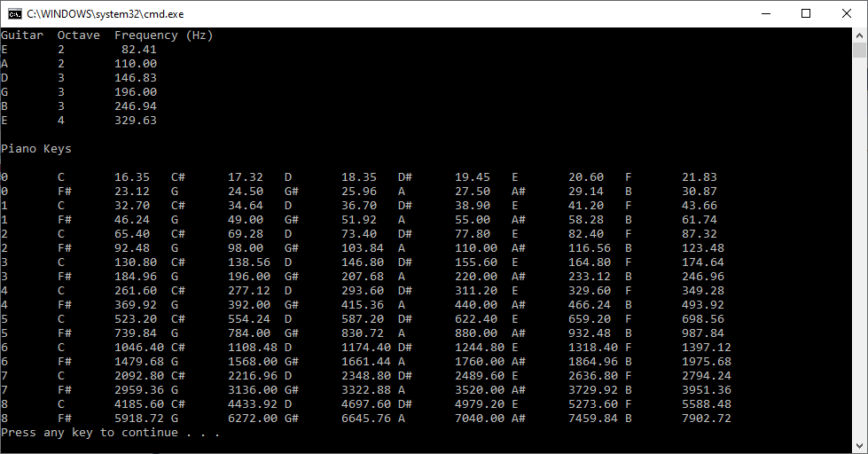Click the "Frequency (Hz)" header text
868x454 pixels.
tap(164, 35)
